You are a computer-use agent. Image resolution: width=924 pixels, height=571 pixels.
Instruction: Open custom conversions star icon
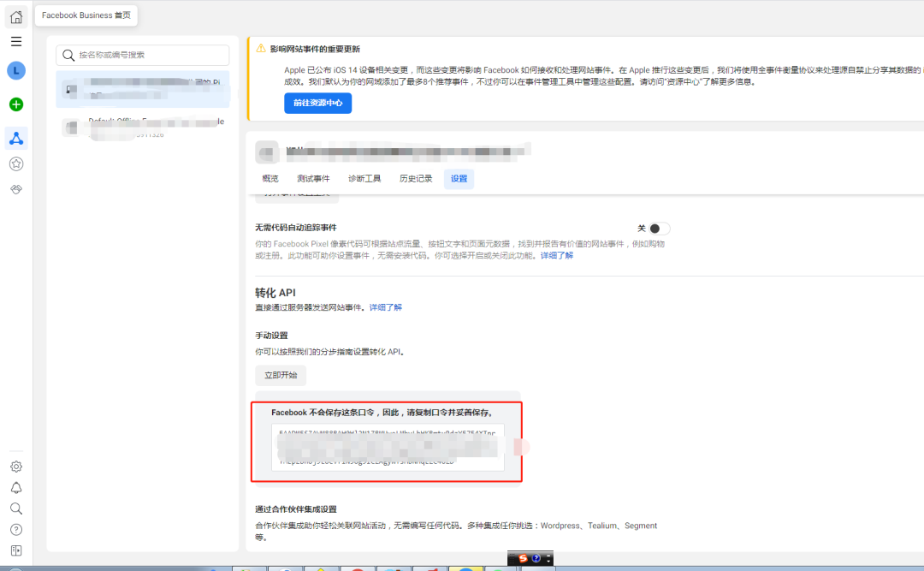coord(16,164)
